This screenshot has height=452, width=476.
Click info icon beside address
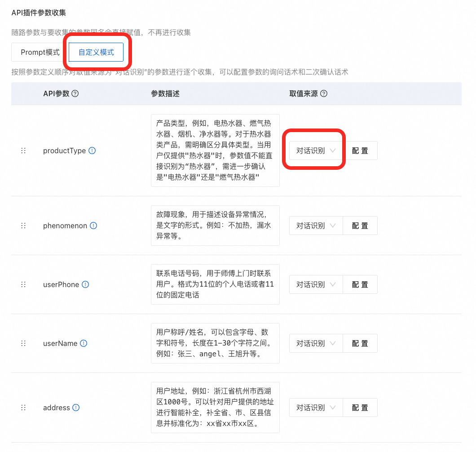click(x=76, y=408)
